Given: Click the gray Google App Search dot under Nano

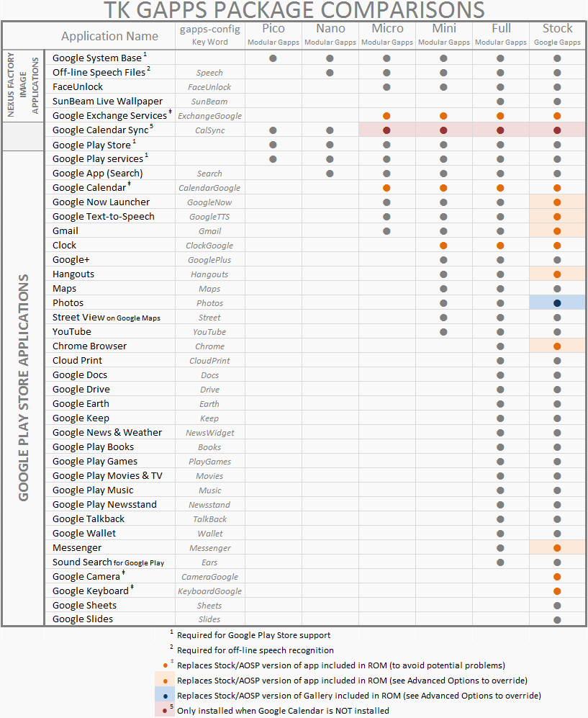Looking at the screenshot, I should (x=330, y=174).
